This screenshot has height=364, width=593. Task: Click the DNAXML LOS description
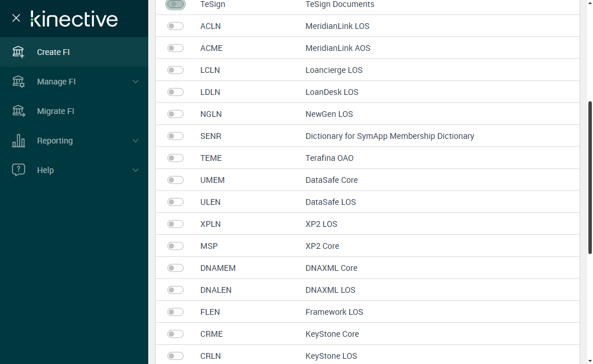330,290
